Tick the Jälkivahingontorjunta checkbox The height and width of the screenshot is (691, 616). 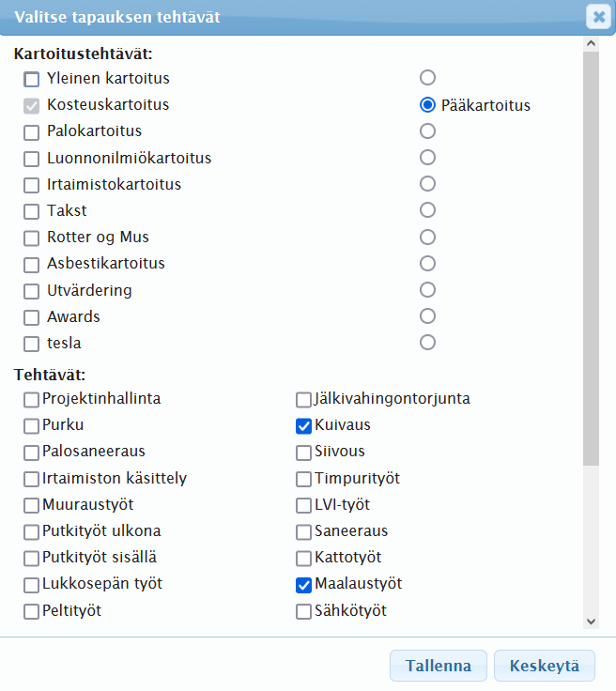coord(303,400)
